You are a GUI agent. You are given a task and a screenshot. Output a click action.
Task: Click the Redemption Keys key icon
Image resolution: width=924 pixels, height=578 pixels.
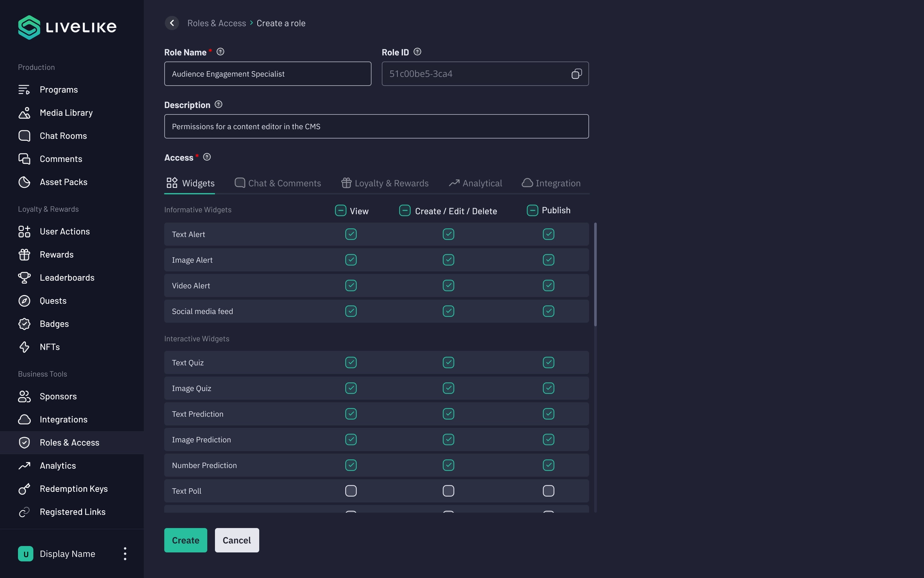(24, 489)
